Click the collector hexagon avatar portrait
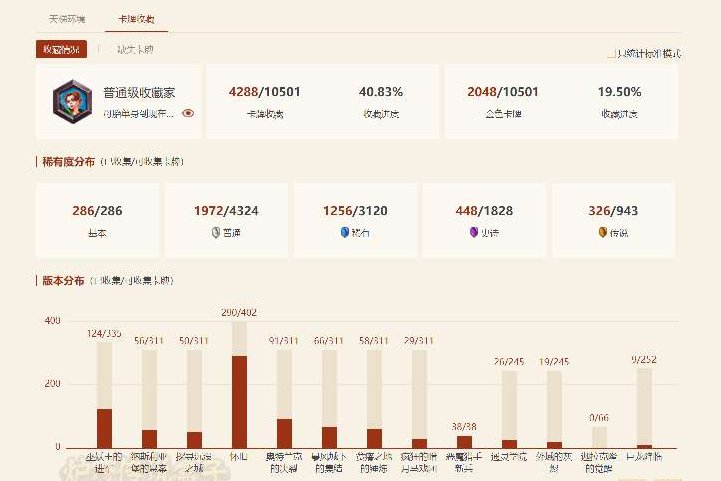 pos(72,101)
